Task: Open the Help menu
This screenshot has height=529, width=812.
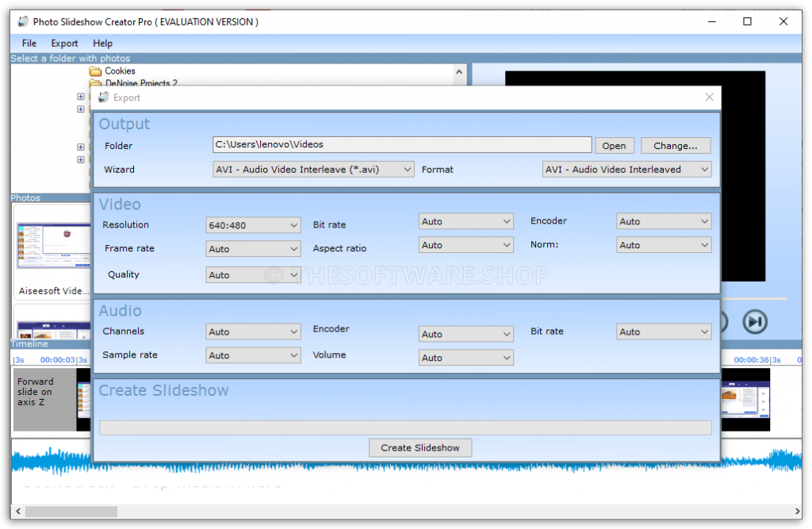Action: click(102, 44)
